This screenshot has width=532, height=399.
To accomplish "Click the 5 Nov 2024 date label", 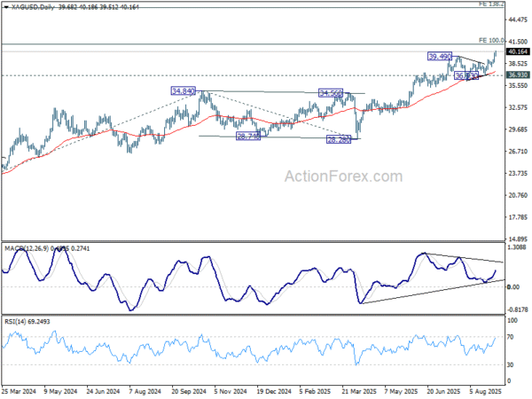I will (x=231, y=391).
